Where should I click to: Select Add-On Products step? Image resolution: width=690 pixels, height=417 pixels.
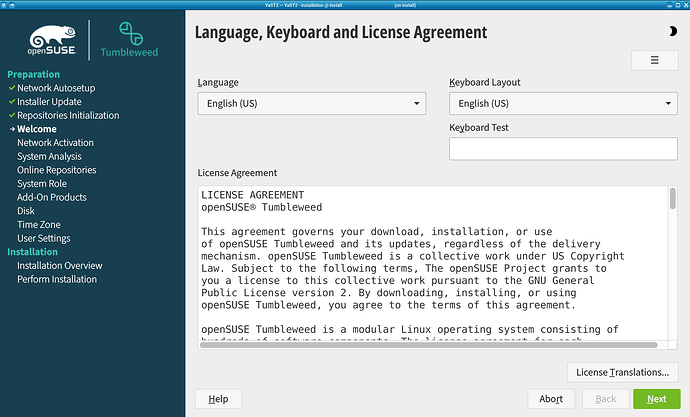(52, 197)
